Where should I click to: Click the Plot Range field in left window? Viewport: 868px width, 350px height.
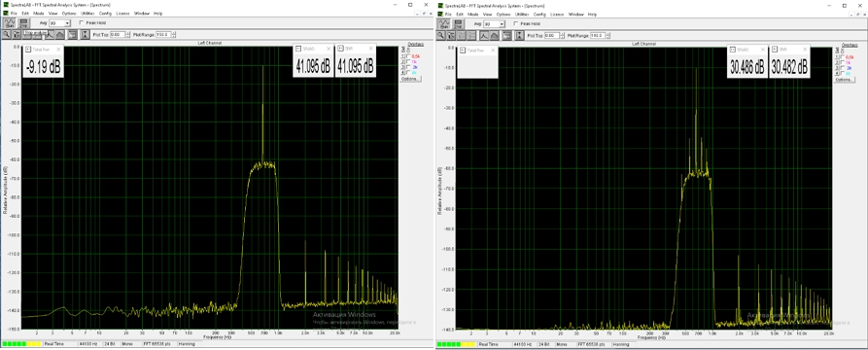[163, 34]
